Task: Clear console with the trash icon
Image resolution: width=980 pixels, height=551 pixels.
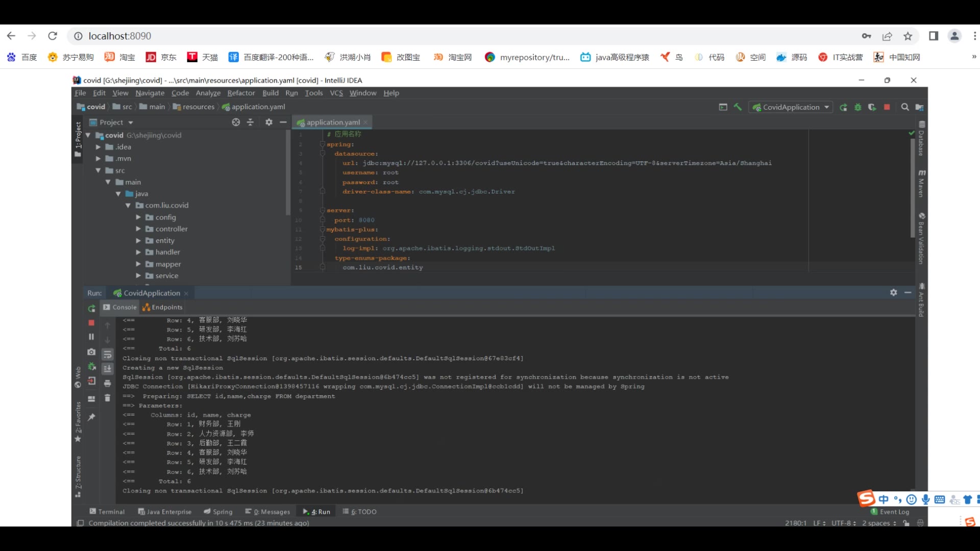Action: pyautogui.click(x=107, y=398)
